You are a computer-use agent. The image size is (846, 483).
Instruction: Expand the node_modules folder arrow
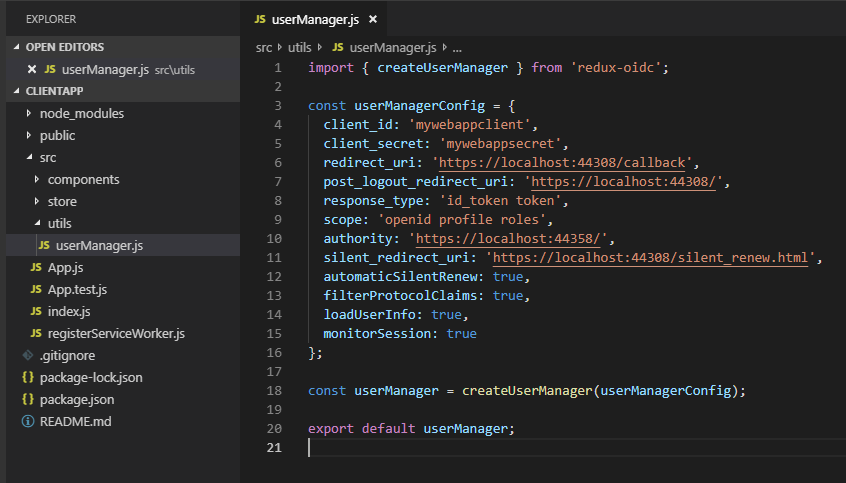tap(29, 113)
